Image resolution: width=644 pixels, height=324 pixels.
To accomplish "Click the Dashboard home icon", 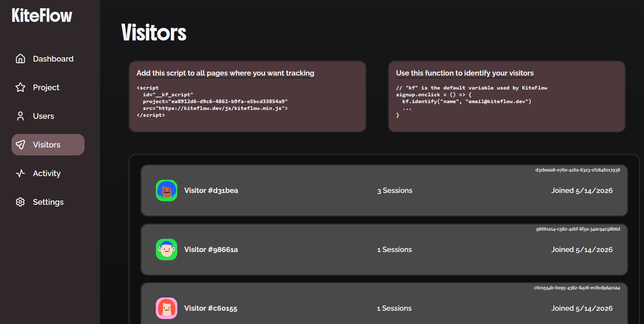I will coord(20,59).
